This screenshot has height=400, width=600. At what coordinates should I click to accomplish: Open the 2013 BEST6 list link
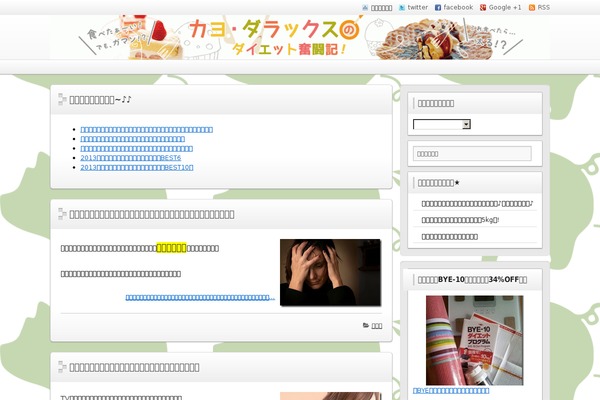(x=130, y=158)
